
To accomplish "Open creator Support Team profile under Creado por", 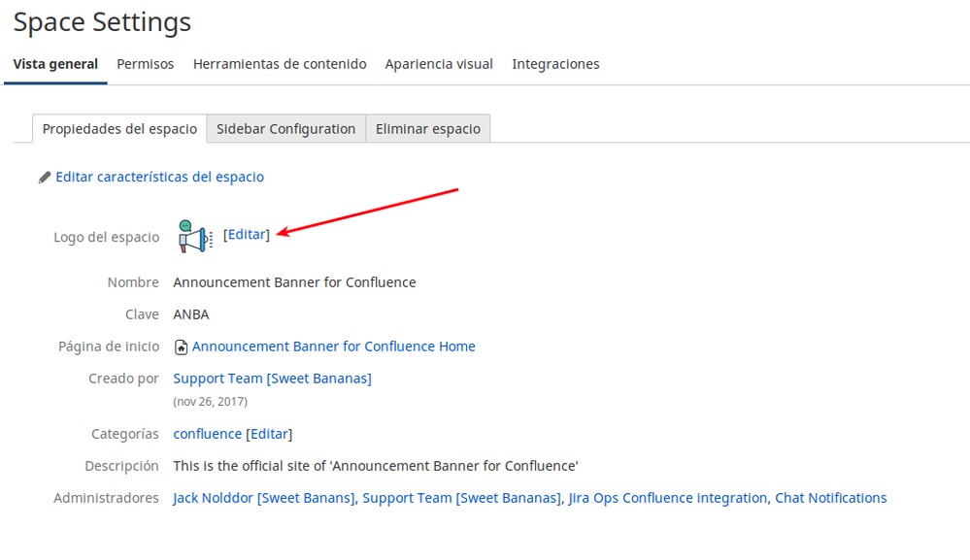I will click(x=272, y=379).
